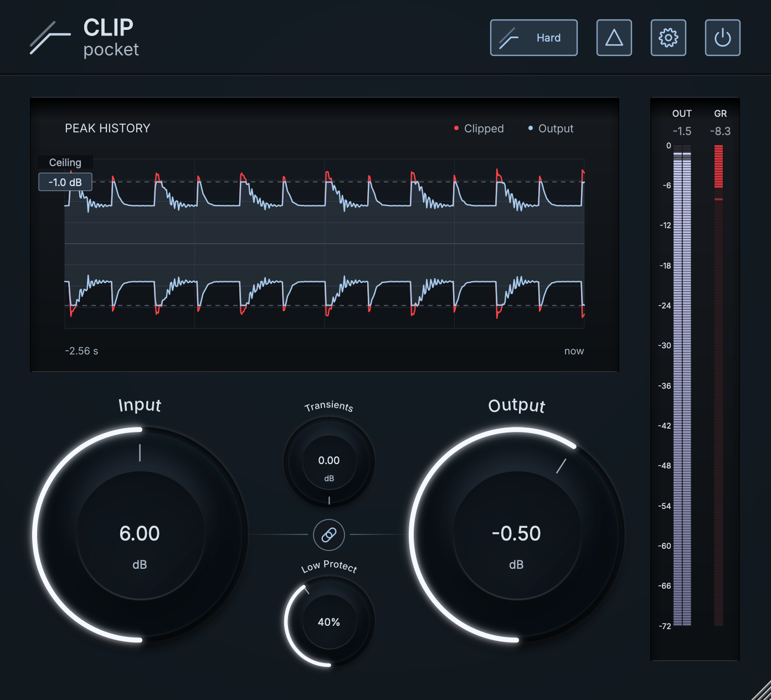The image size is (771, 700).
Task: Click the -2.56 s time label
Action: 81,351
